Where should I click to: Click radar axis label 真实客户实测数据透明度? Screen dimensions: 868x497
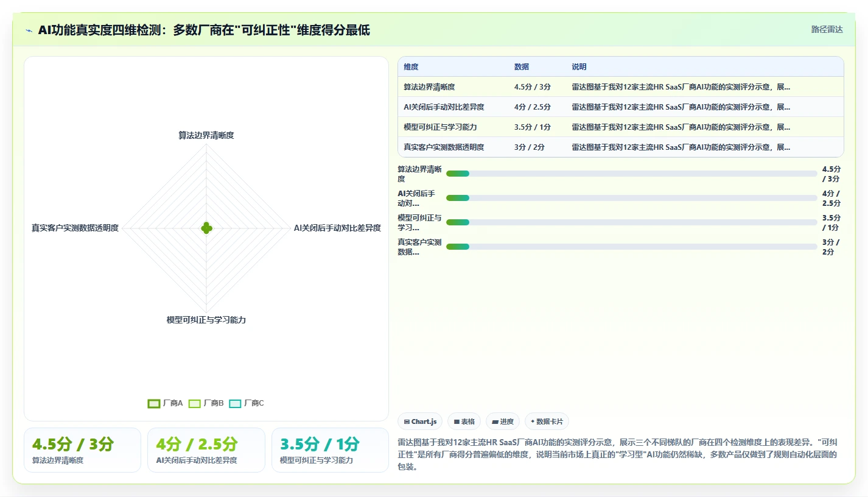pyautogui.click(x=75, y=228)
